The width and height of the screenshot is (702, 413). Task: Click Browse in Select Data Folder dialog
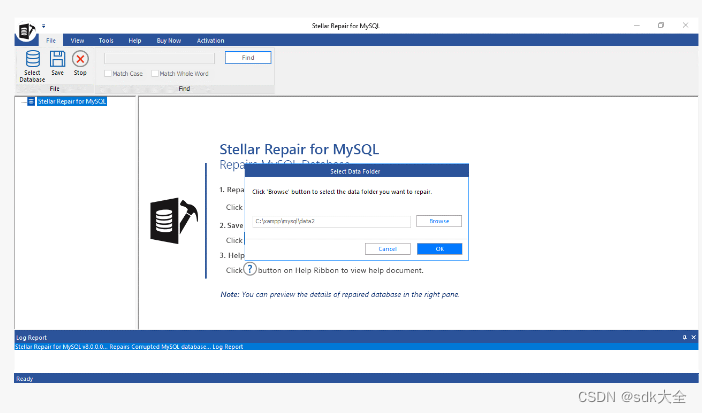(x=439, y=221)
